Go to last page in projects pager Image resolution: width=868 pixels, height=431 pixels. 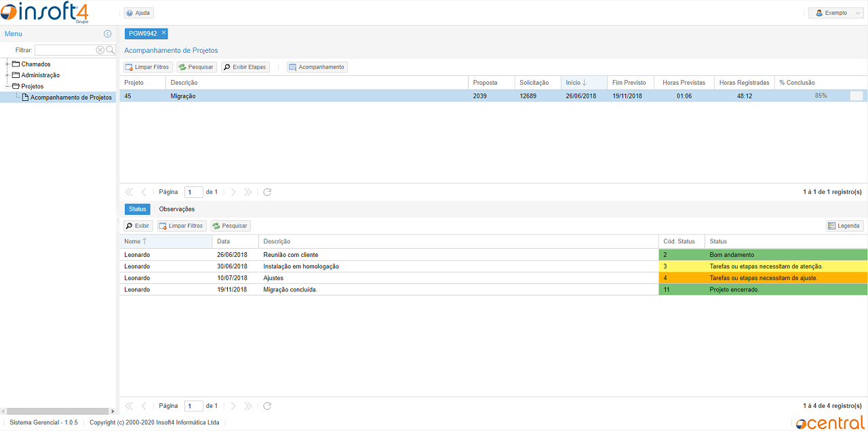click(x=248, y=192)
